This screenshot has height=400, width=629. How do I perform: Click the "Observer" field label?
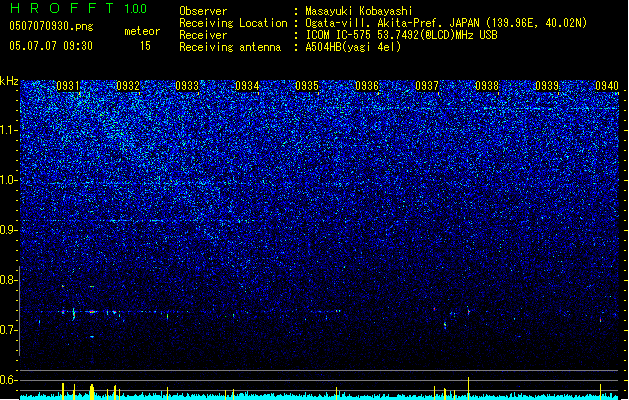(x=203, y=11)
